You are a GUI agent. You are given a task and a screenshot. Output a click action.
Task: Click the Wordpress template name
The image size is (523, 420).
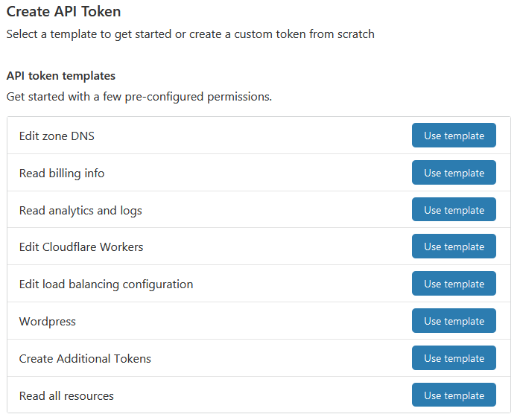[x=48, y=321]
